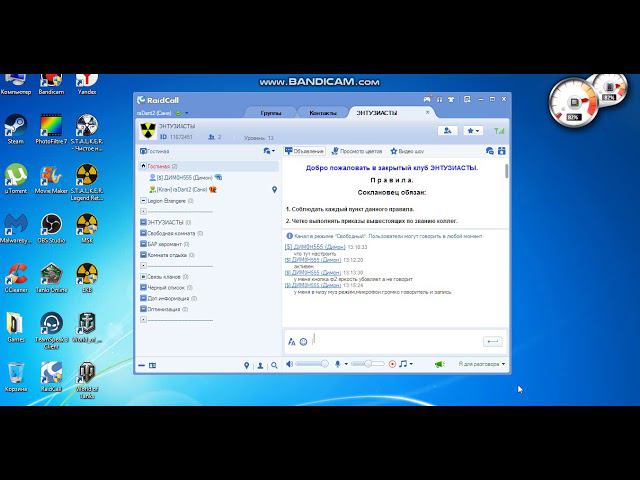Click the blue robot icon above announcement panel
Viewport: 640px width, 480px height.
502,151
